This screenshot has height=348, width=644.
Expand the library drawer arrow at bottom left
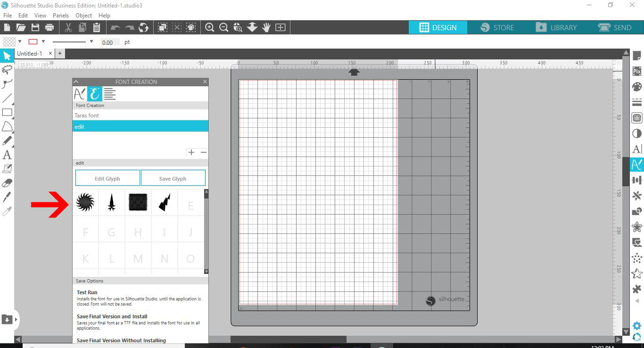click(x=17, y=319)
